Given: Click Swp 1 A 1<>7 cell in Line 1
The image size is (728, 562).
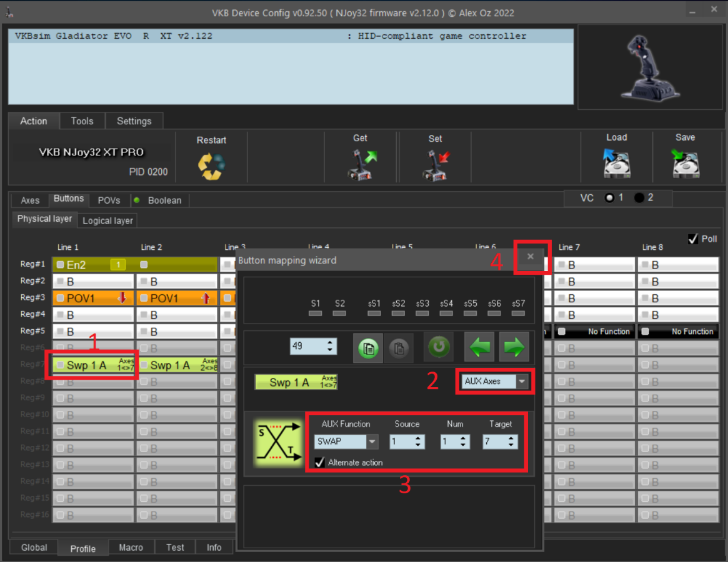Looking at the screenshot, I should coord(93,365).
